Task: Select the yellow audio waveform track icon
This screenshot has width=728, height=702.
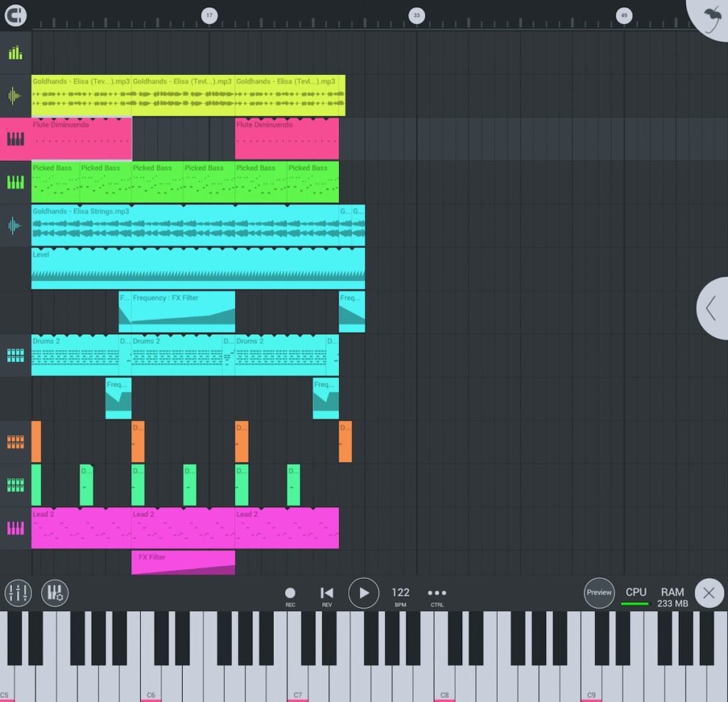Action: click(15, 96)
